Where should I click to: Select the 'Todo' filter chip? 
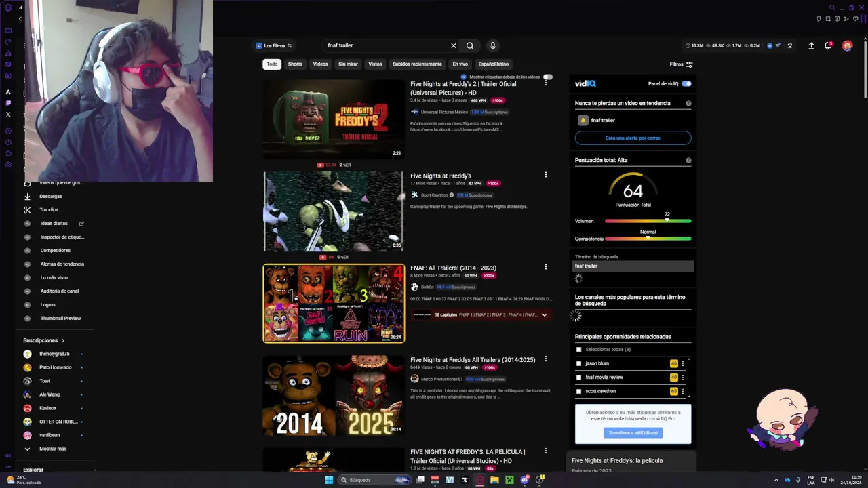[272, 64]
